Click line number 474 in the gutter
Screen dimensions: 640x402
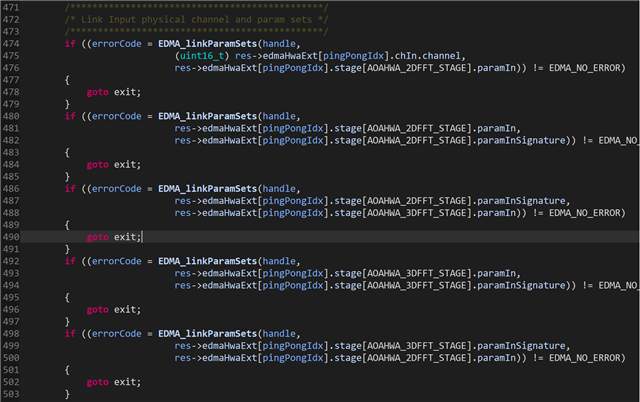11,44
